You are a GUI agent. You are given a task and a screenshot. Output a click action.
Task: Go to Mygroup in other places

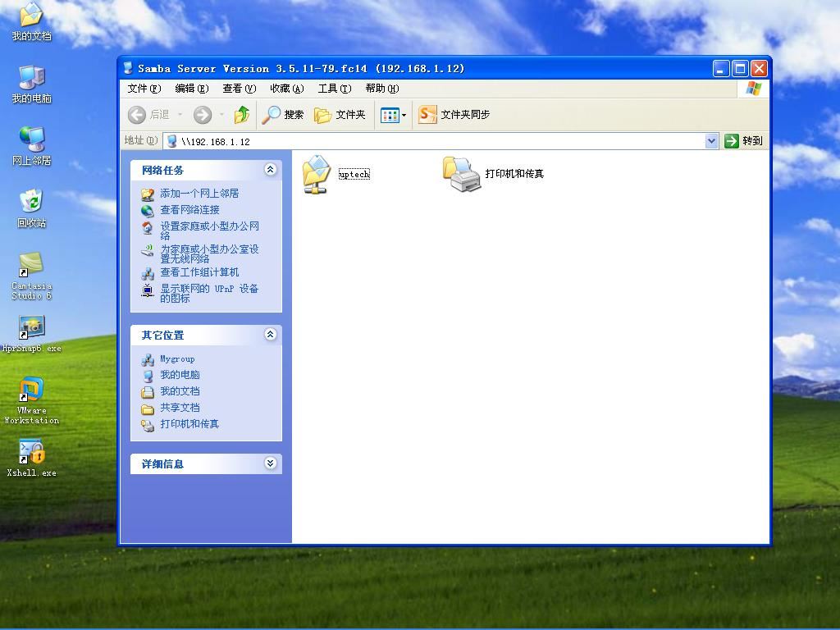(177, 359)
